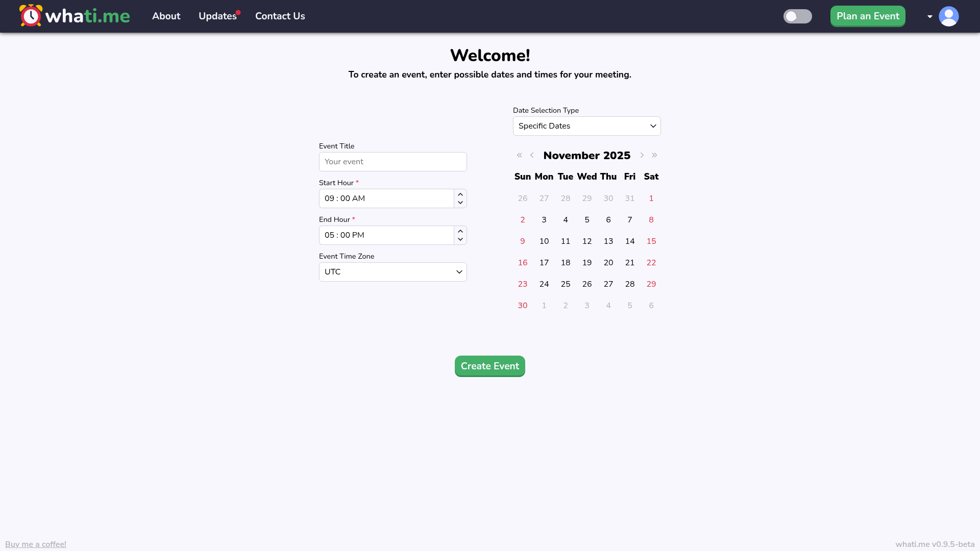
Task: Increment Start Hour with up arrow
Action: point(460,194)
